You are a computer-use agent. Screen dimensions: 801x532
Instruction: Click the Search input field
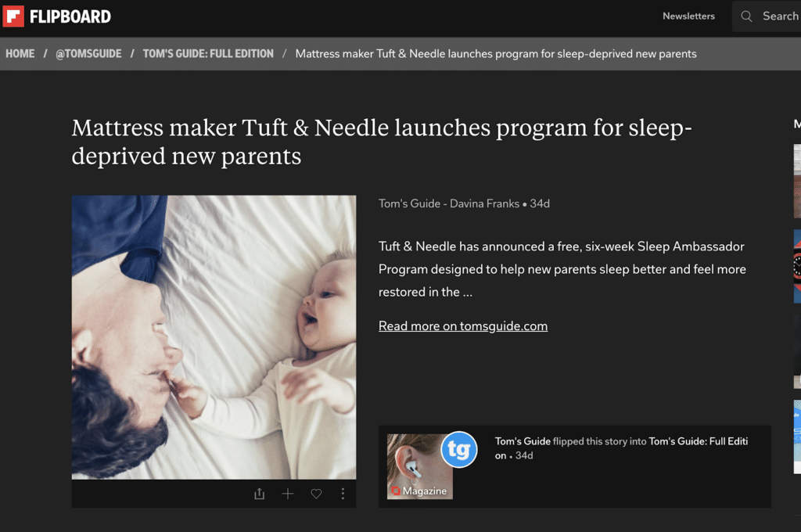[780, 16]
